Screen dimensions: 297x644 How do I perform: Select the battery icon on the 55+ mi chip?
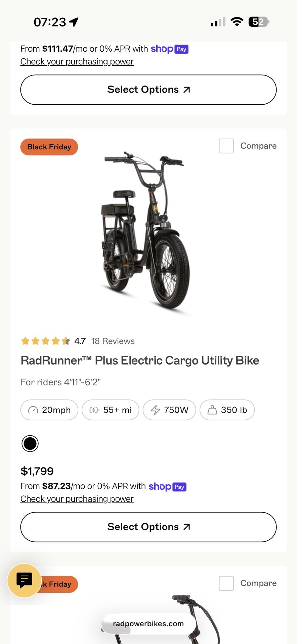tap(94, 410)
